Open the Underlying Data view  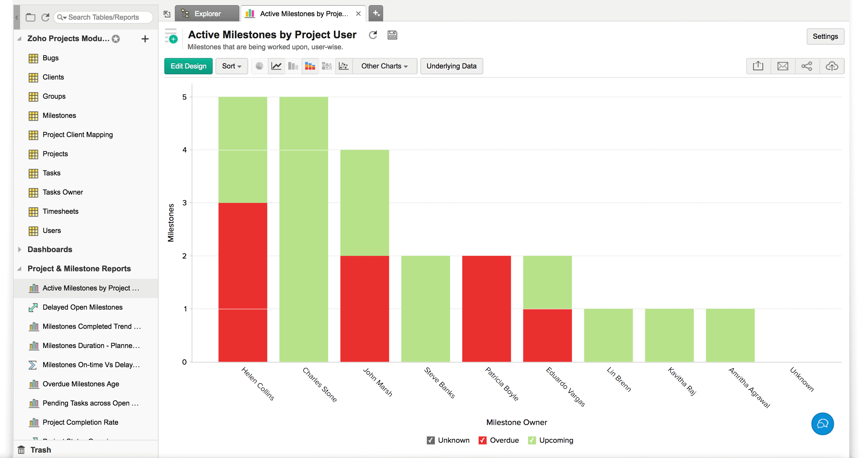(451, 66)
